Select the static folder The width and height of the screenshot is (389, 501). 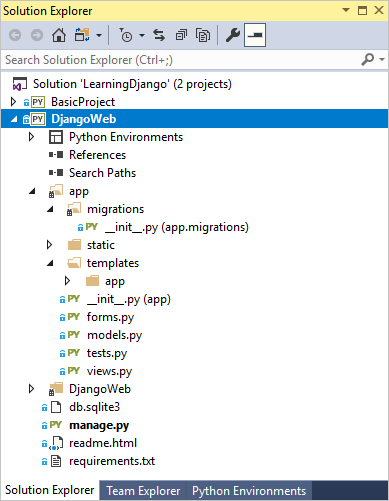[101, 245]
